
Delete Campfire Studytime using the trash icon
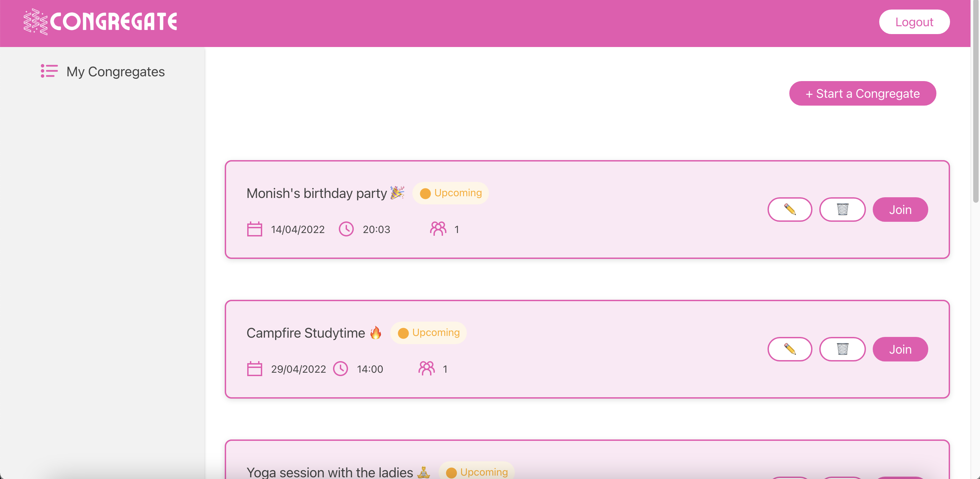(842, 349)
